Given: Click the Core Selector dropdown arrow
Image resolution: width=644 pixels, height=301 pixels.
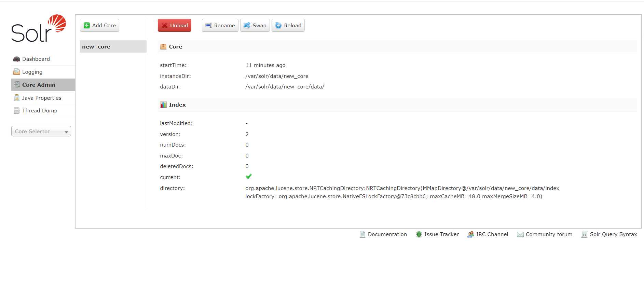Looking at the screenshot, I should tap(66, 132).
